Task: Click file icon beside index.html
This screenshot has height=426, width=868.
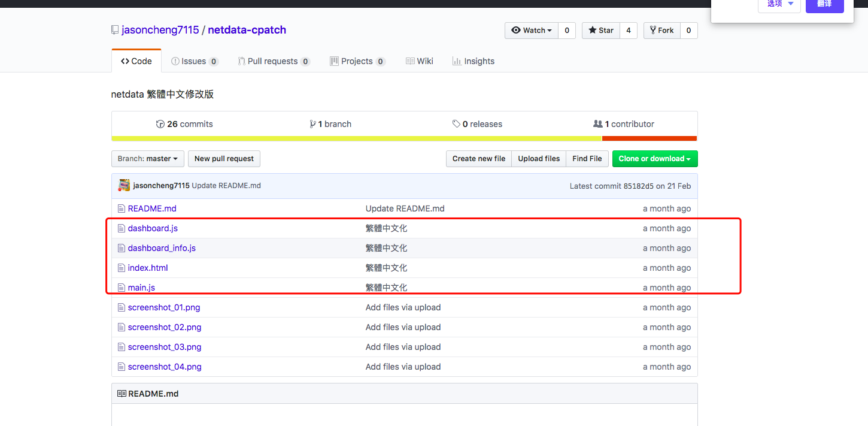Action: [x=121, y=268]
